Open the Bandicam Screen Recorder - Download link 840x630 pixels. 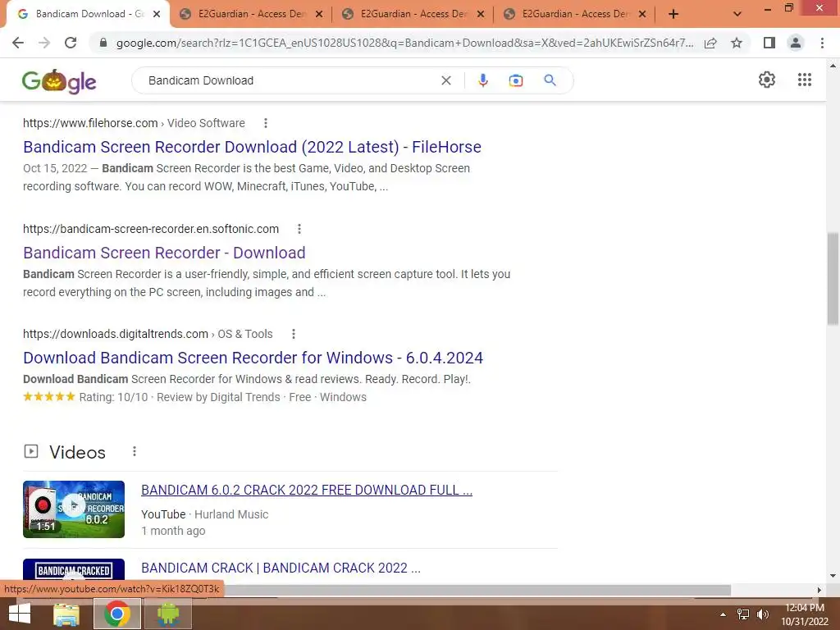(164, 253)
